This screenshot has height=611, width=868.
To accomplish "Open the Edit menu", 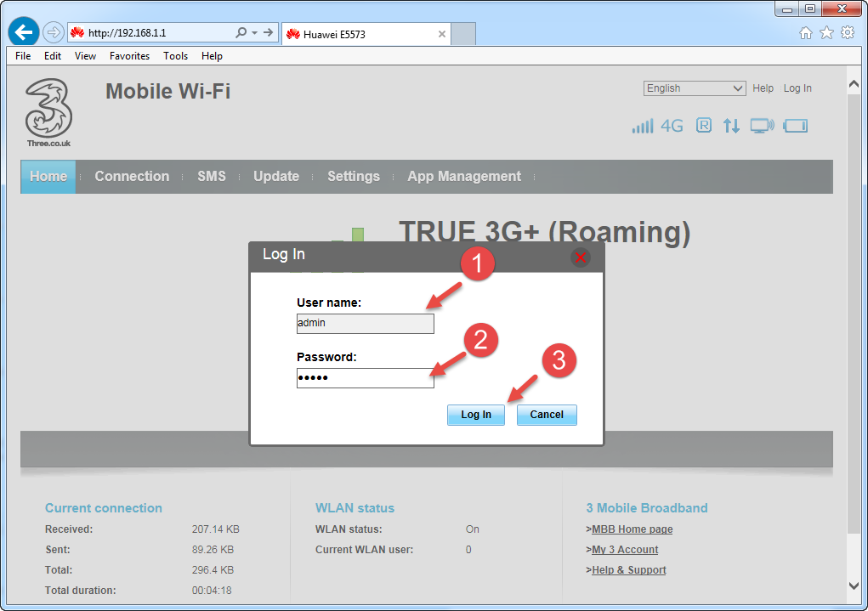I will click(x=53, y=56).
